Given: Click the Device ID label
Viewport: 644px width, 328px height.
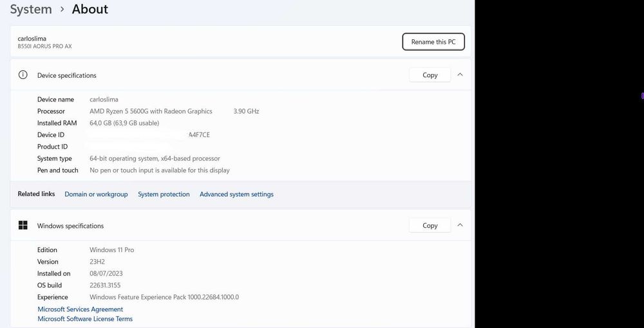Looking at the screenshot, I should point(51,135).
